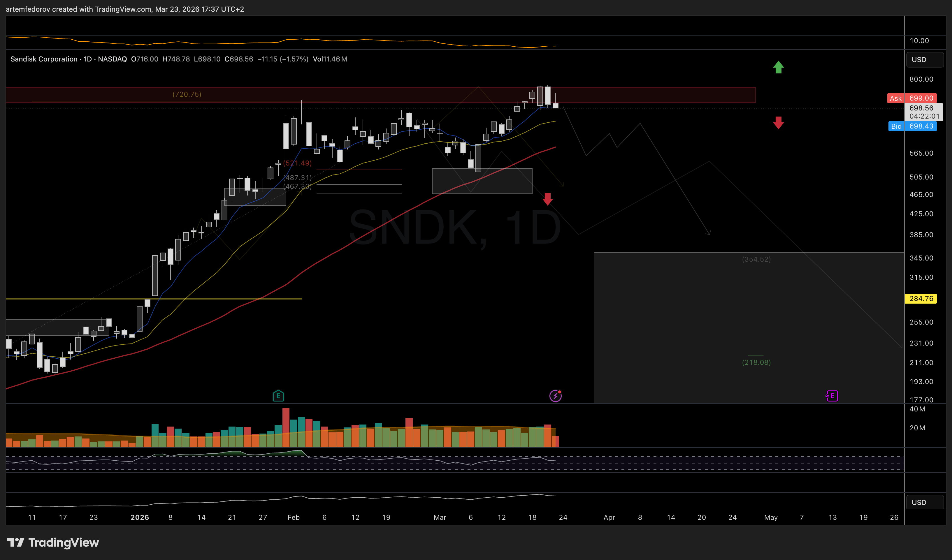Viewport: 952px width, 560px height.
Task: Click the Feb label on time axis
Action: [x=294, y=517]
